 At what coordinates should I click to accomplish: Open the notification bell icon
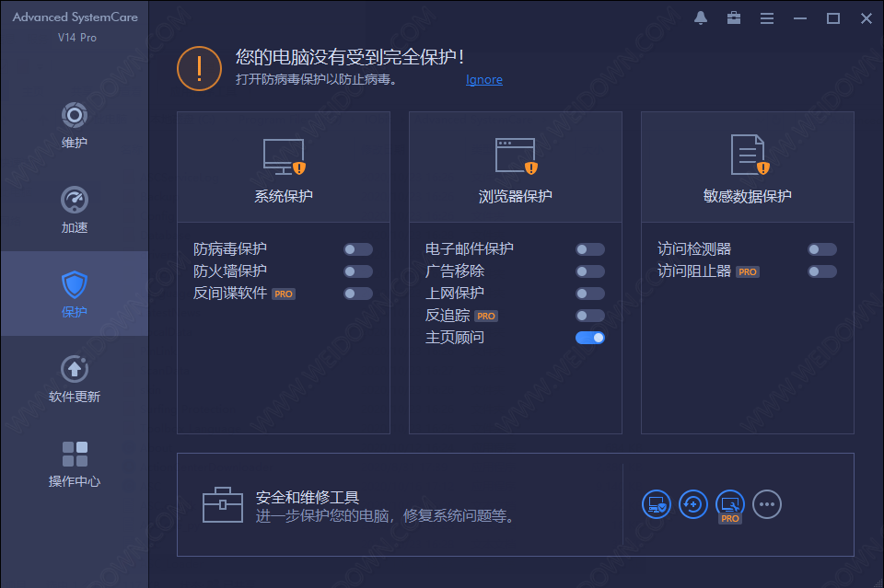tap(701, 18)
